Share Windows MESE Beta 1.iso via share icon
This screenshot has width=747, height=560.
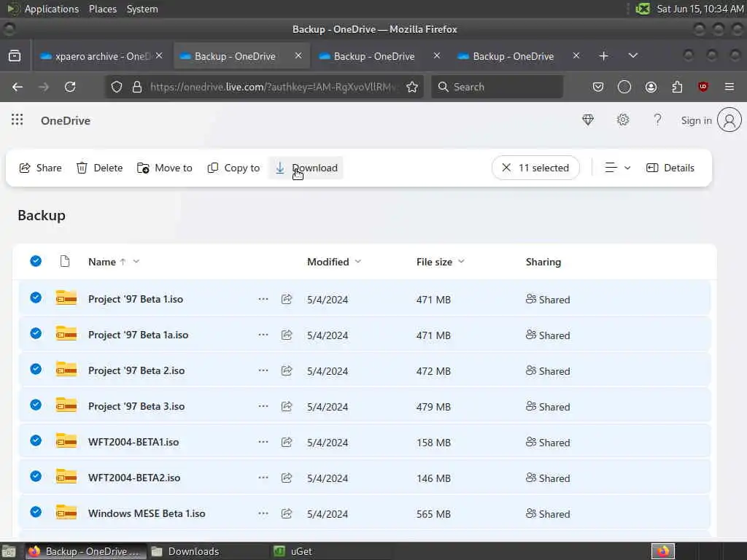click(286, 513)
